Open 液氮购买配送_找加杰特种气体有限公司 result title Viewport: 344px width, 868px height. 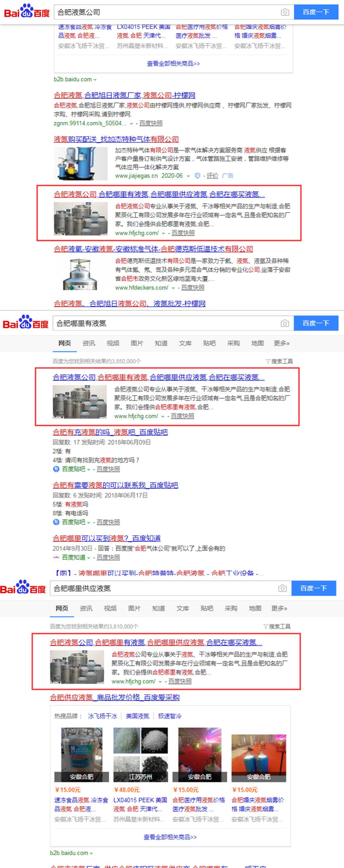click(116, 139)
